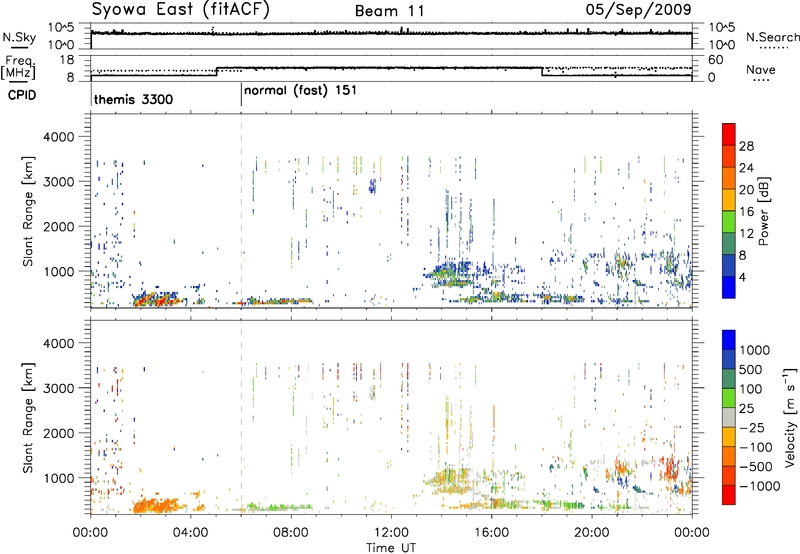The height and width of the screenshot is (554, 800).
Task: Select the velocity panel 'Slant Range [km]' label
Action: click(29, 418)
